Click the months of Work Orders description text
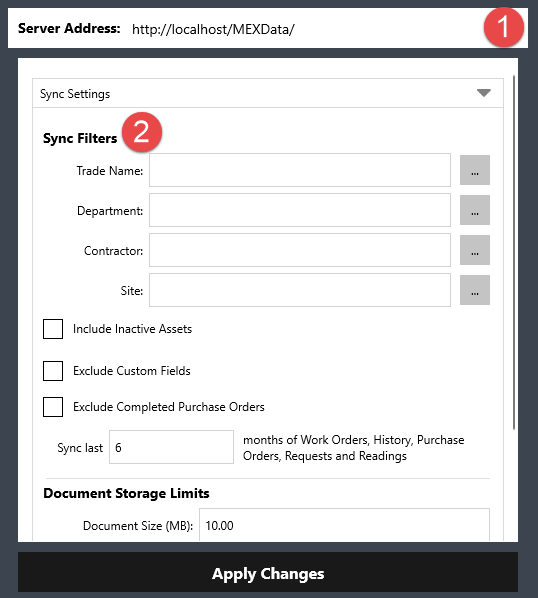The height and width of the screenshot is (598, 538). click(x=353, y=448)
